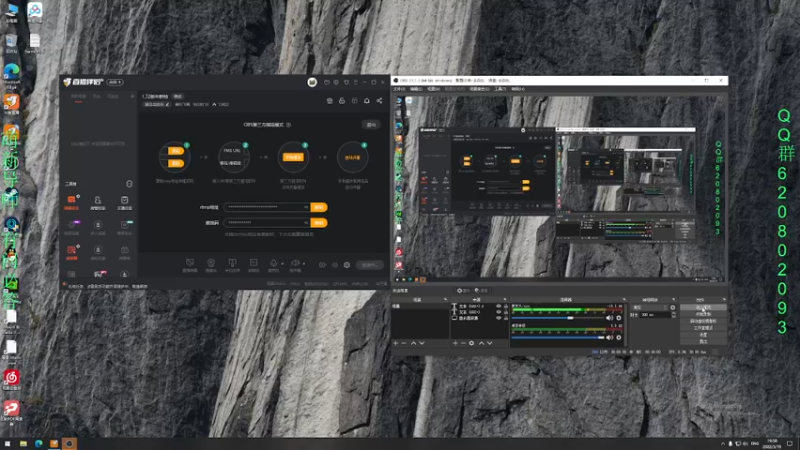800x450 pixels.
Task: Open the Tools menu in OBS
Action: coord(499,89)
